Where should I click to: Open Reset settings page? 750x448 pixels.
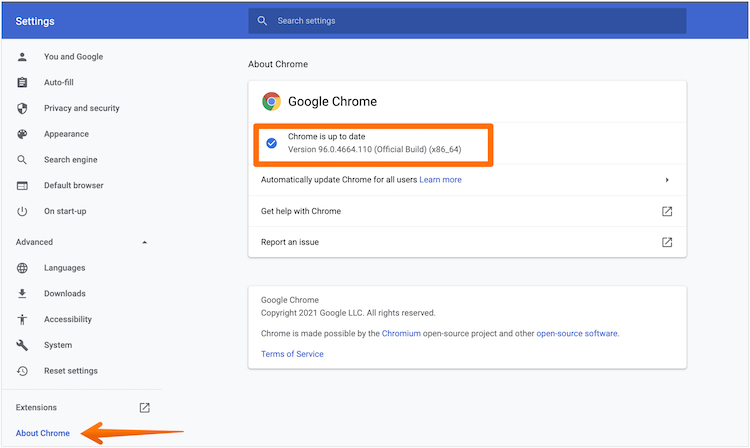(x=70, y=371)
